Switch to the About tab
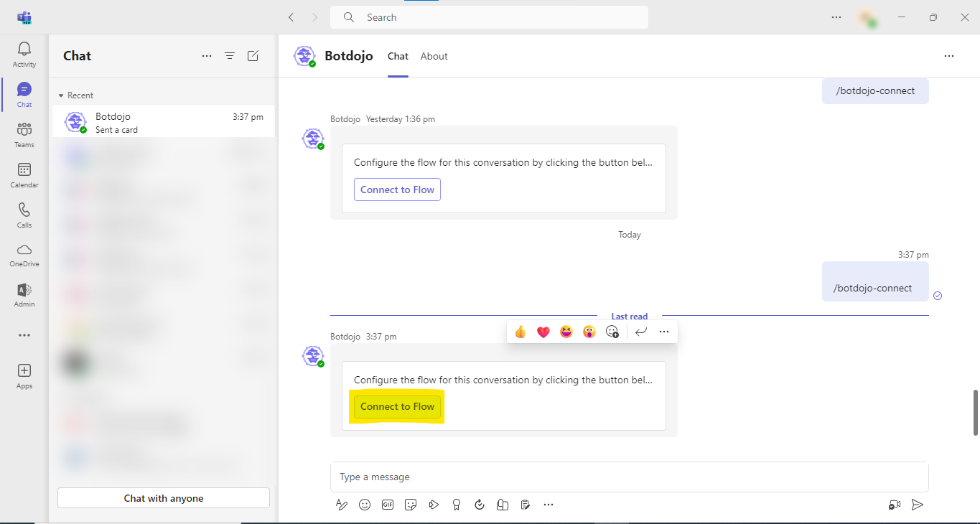 (434, 56)
